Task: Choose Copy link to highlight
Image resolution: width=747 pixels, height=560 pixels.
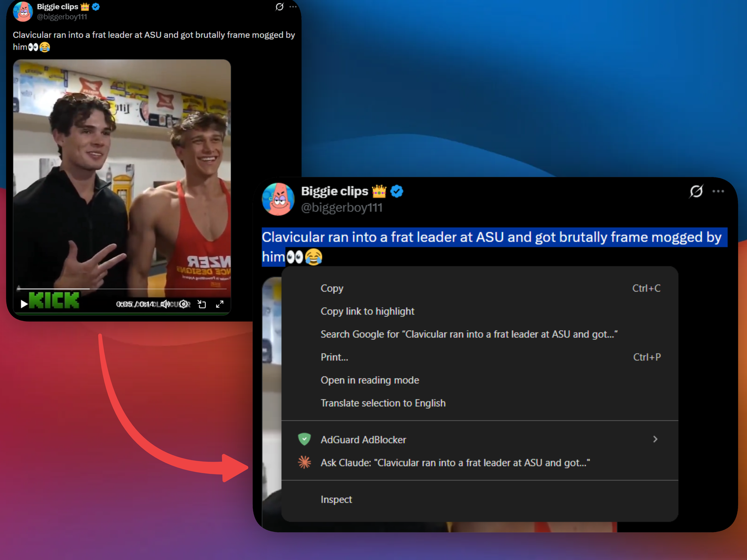Action: tap(367, 311)
